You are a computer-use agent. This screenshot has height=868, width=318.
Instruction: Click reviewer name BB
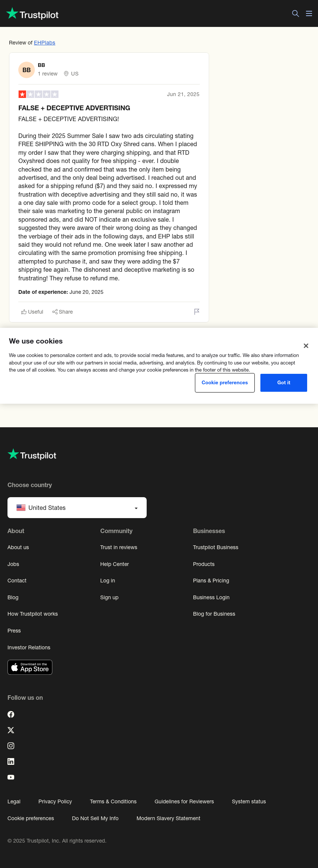[42, 65]
